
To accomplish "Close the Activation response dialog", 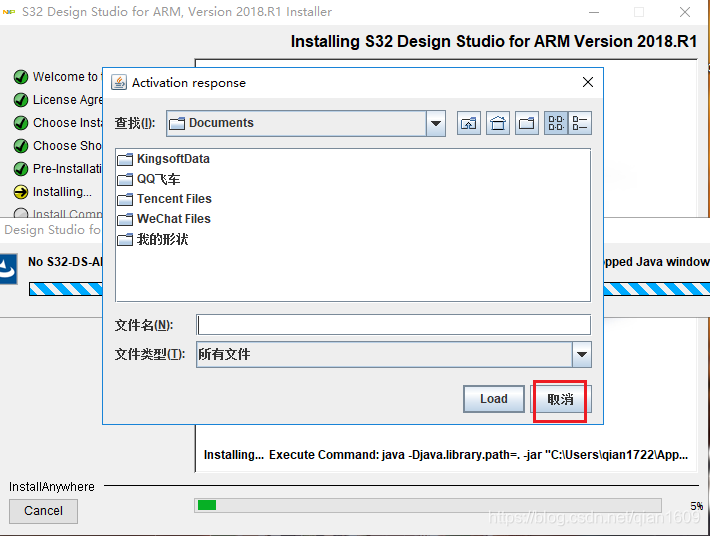I will pyautogui.click(x=587, y=83).
